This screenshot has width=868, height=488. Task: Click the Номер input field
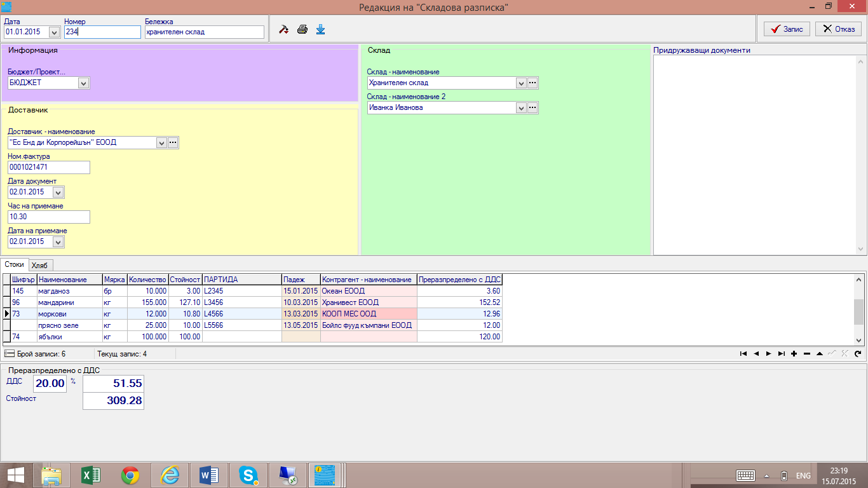[x=102, y=32]
